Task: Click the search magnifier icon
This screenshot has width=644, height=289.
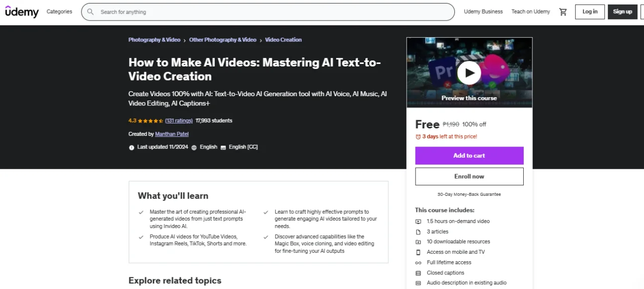Action: coord(91,12)
